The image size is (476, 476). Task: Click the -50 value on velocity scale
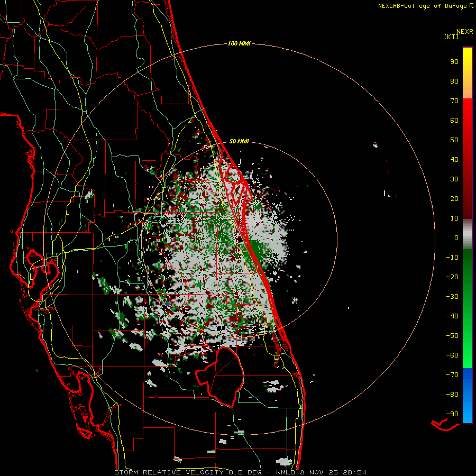pos(452,336)
